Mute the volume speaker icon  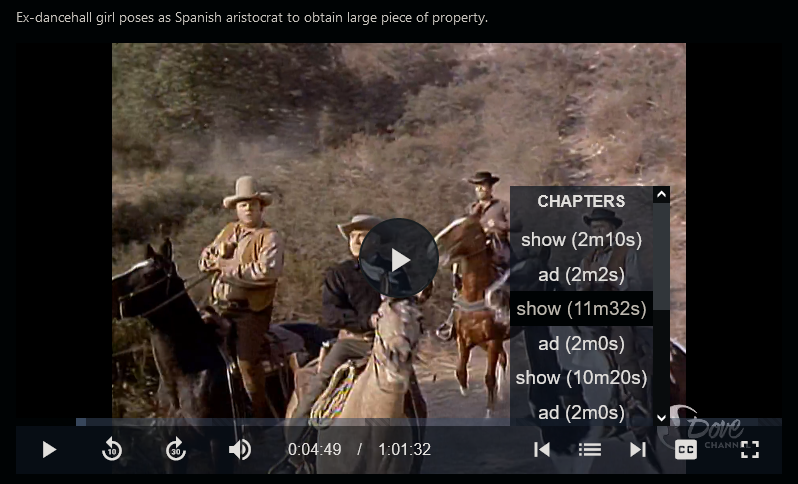point(240,449)
